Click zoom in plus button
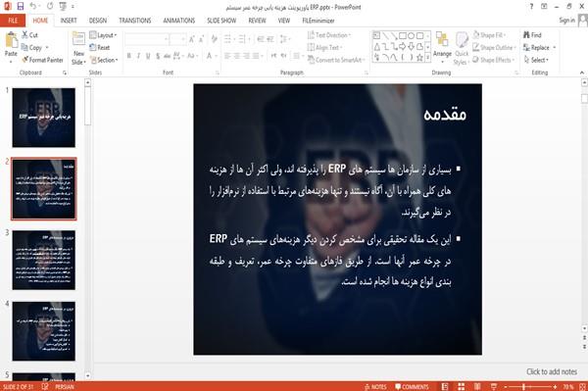Screen dimensions: 588x391 555,387
